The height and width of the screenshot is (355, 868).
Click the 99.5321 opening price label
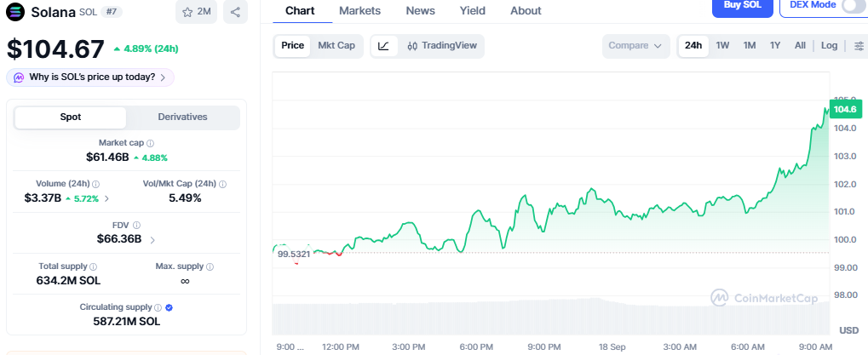point(294,254)
